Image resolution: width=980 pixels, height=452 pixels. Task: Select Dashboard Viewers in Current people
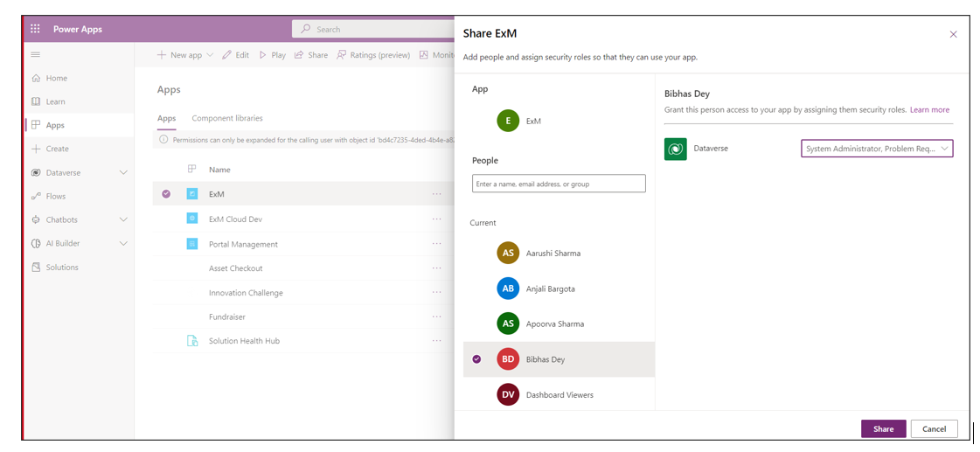point(559,394)
